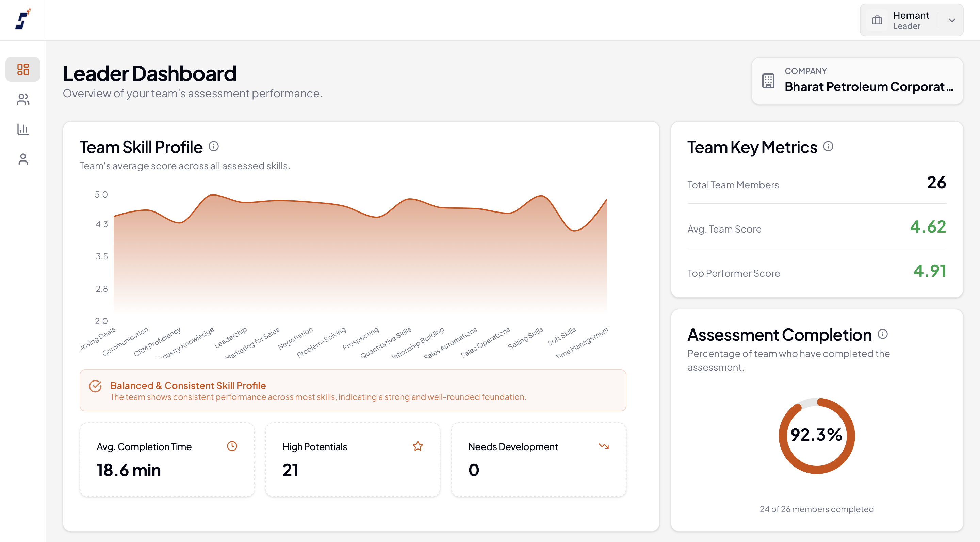Click the briefcase icon next to Hemant
Viewport: 980px width, 542px height.
pos(877,20)
